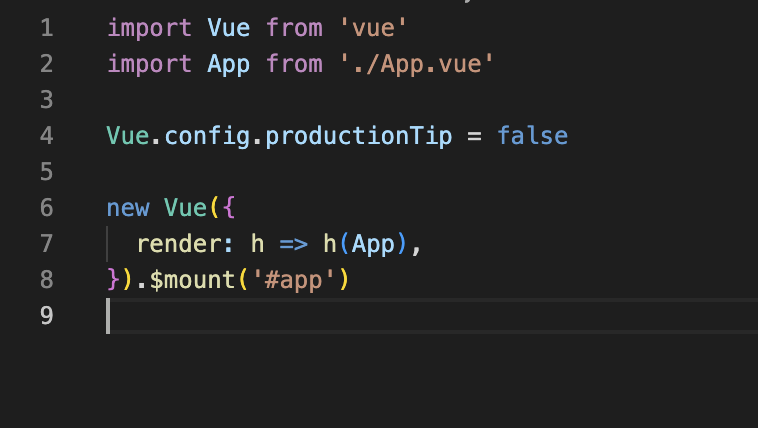Click the arrow operator on line 7

(x=293, y=244)
